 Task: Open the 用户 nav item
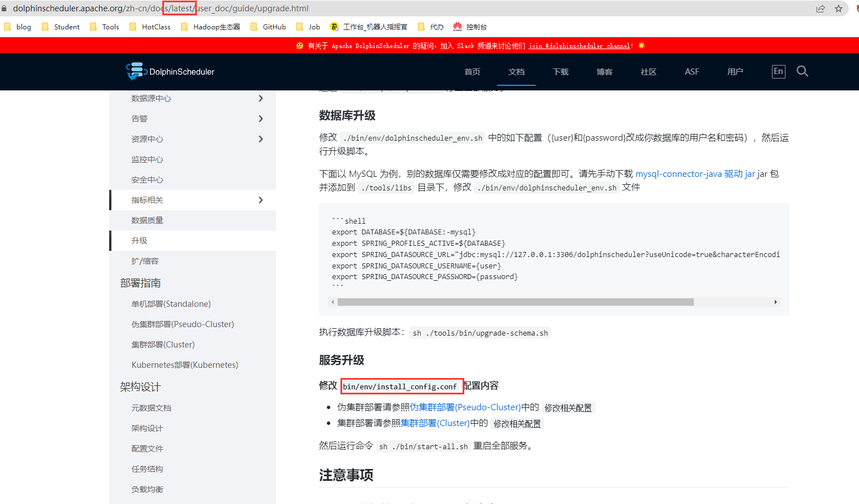click(735, 72)
